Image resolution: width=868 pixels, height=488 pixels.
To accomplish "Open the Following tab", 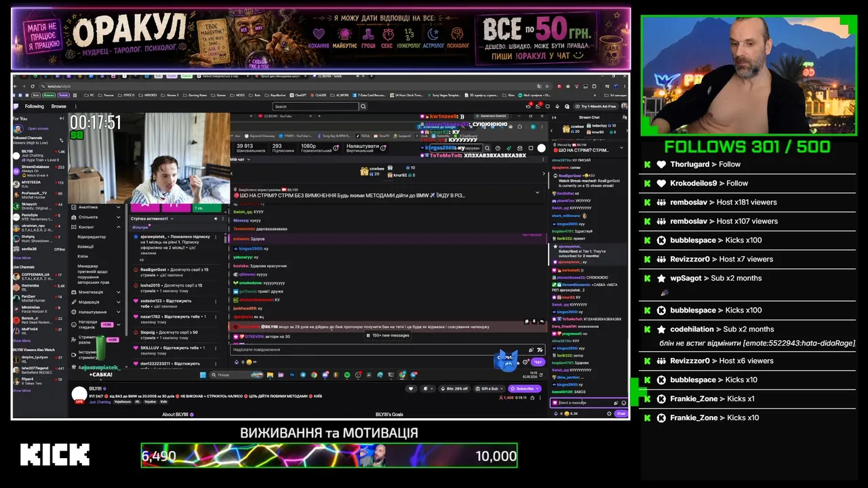I will click(34, 106).
